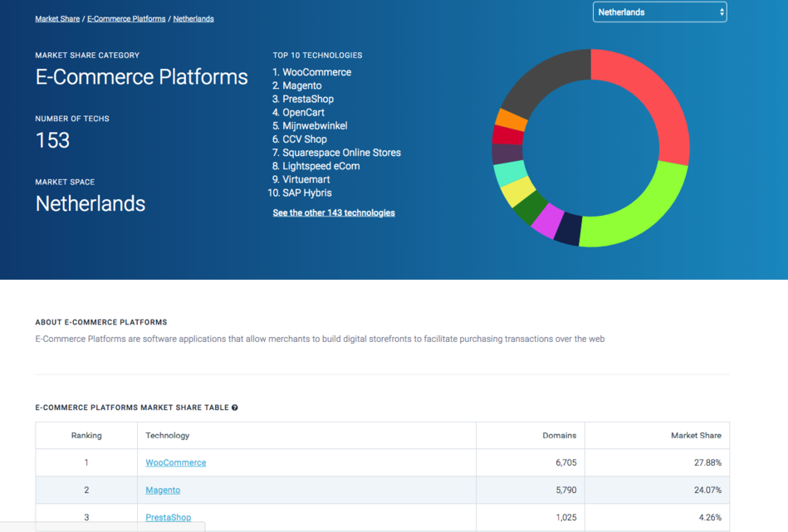The height and width of the screenshot is (532, 788).
Task: Pick the magenta slice of the donut chart
Action: pos(546,221)
